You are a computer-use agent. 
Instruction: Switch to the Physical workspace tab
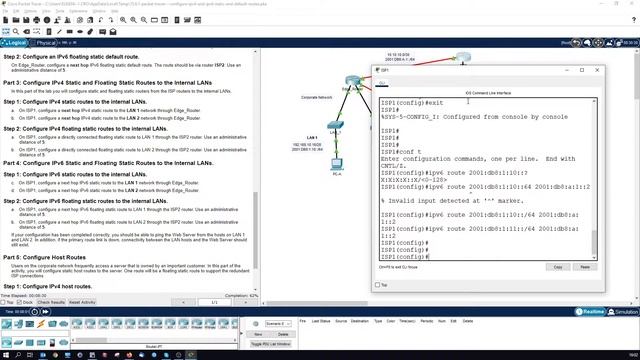43,43
